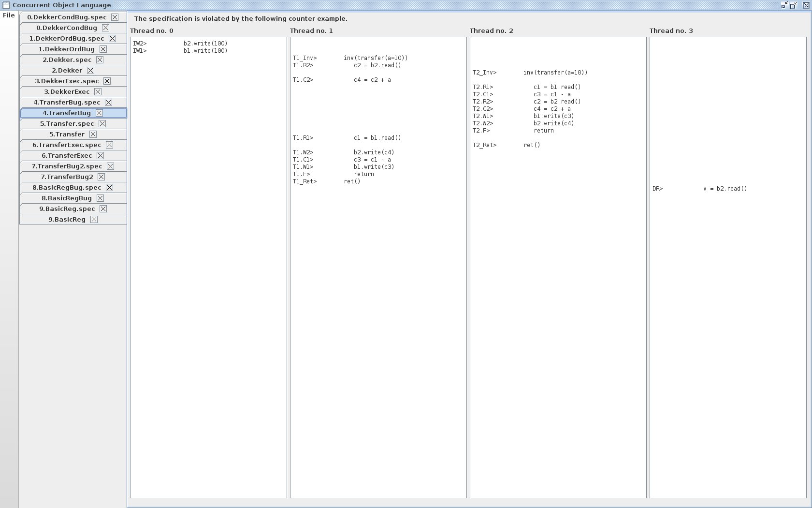Viewport: 812px width, 508px height.
Task: Close the 2.Dekker tab via its X icon
Action: [x=90, y=70]
